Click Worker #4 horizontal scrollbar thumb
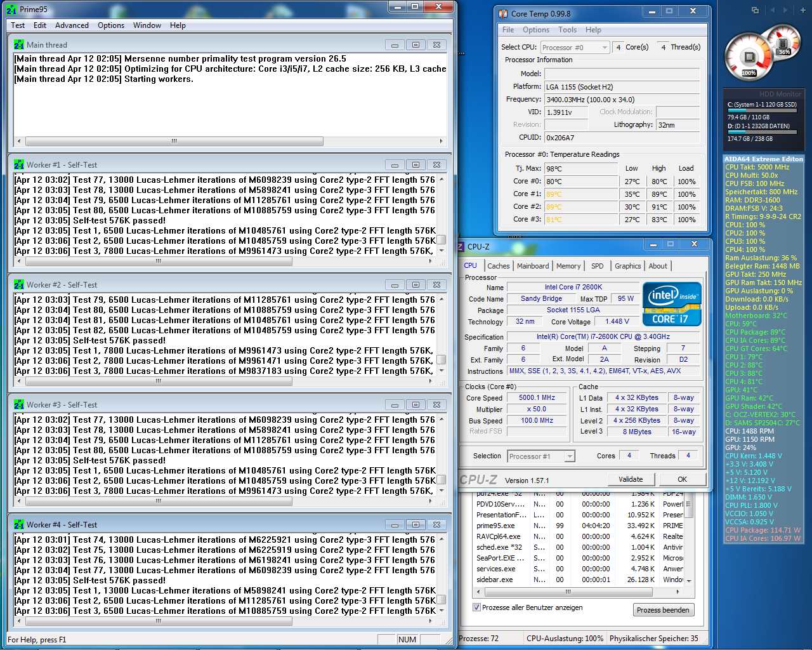The height and width of the screenshot is (650, 812). tap(158, 621)
